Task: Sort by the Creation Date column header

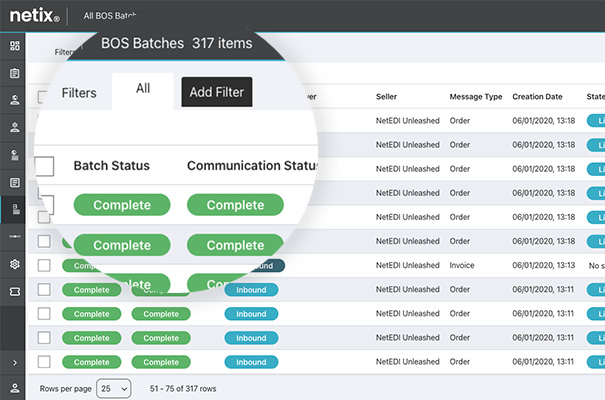Action: pos(537,96)
